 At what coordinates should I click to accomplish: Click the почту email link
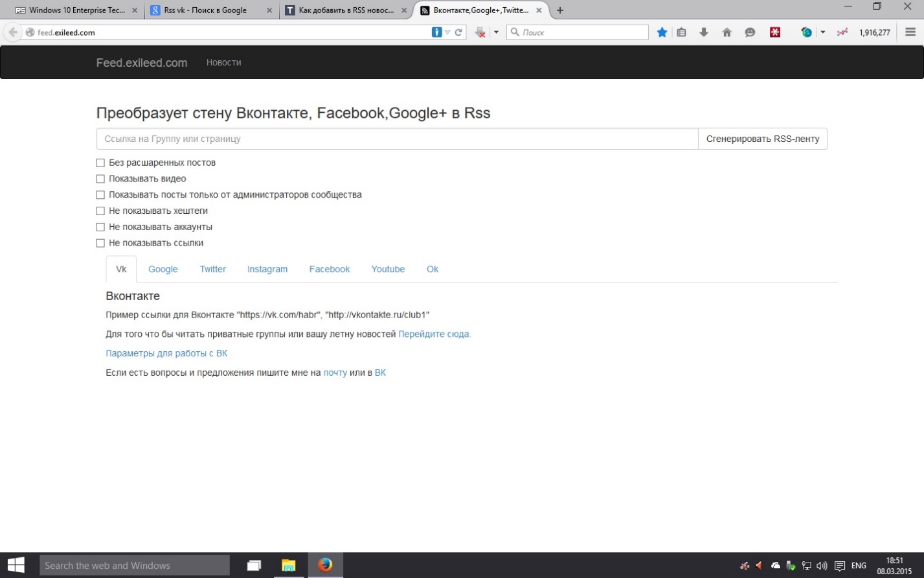[x=335, y=373]
